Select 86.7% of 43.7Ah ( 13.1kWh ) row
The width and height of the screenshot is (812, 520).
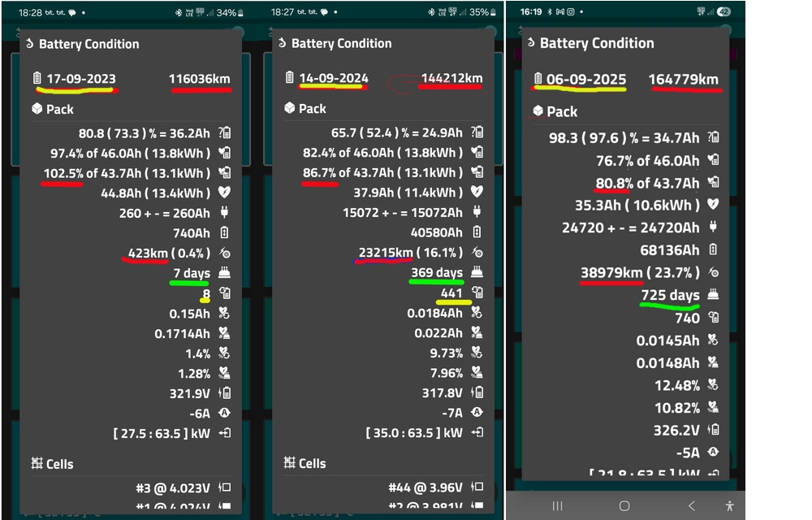click(x=382, y=172)
